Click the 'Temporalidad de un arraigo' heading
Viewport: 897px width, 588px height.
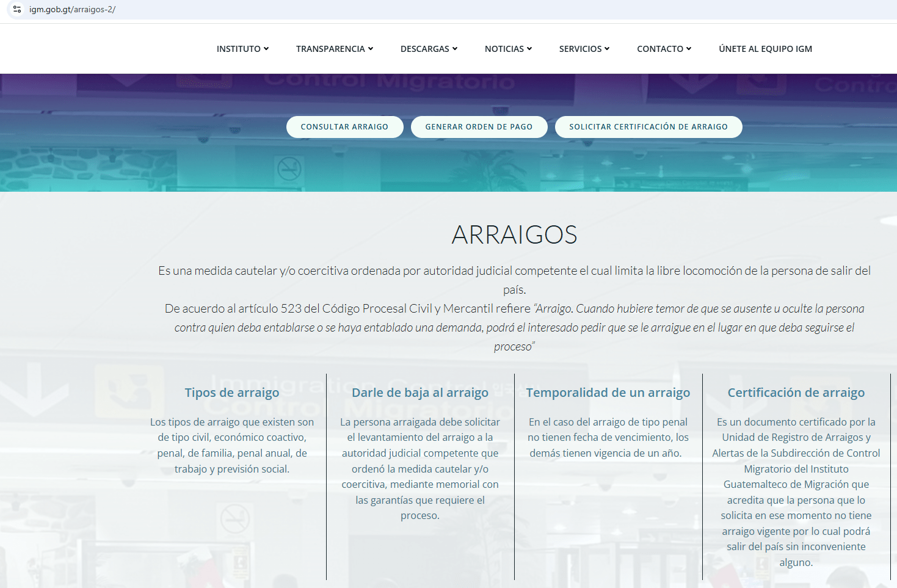point(608,393)
